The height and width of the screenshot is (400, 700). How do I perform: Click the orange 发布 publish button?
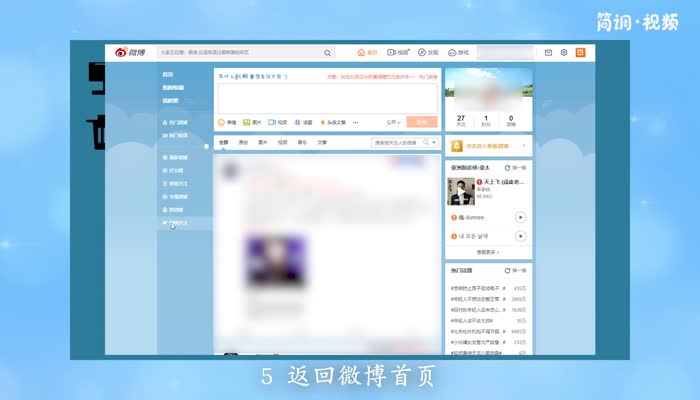point(421,122)
